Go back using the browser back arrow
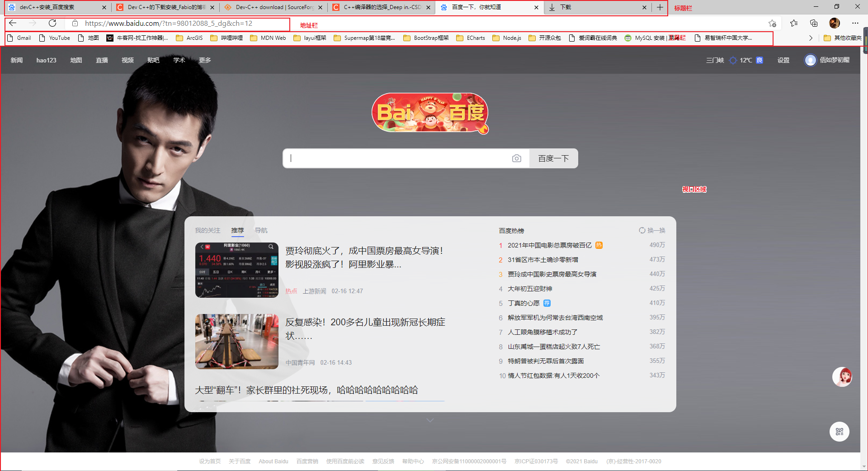Viewport: 868px width, 471px height. pyautogui.click(x=13, y=23)
